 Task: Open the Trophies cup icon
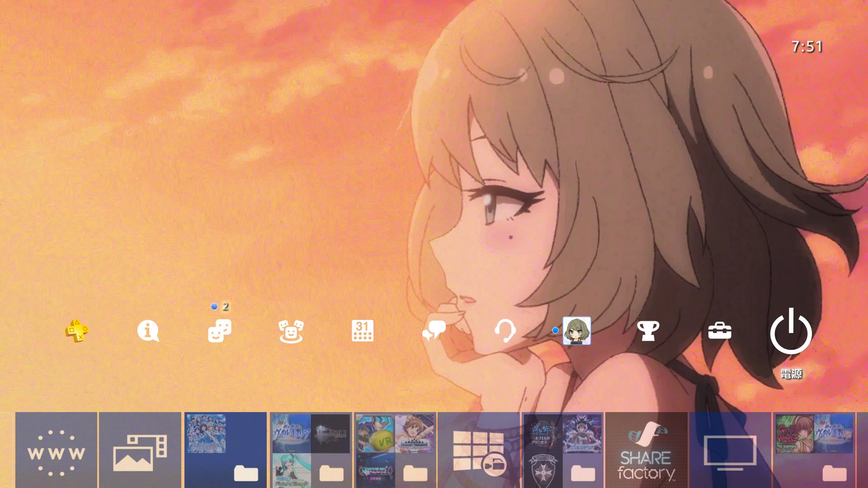(x=648, y=331)
